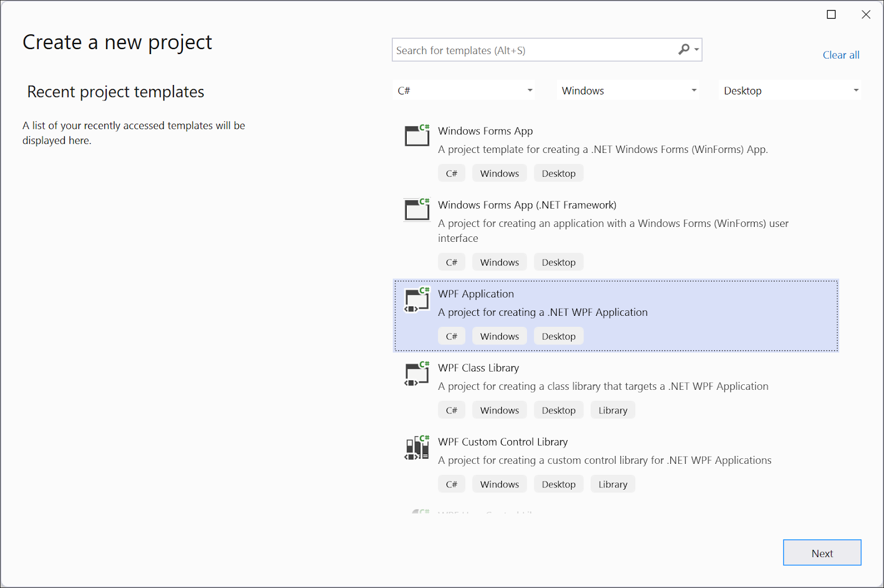Click the Library tag under WPF Class Library
This screenshot has height=588, width=884.
tap(612, 410)
